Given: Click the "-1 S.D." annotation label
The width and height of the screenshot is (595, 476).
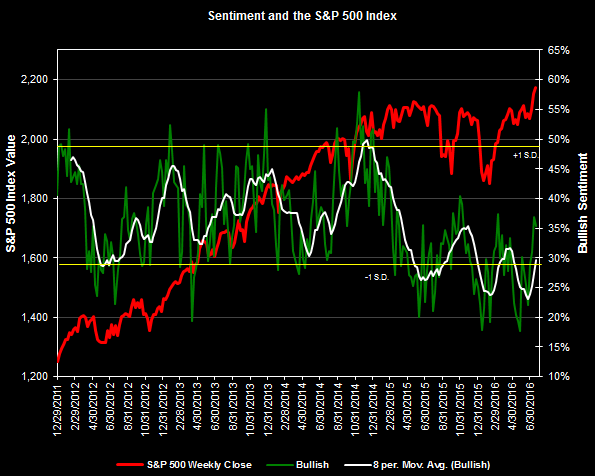Looking at the screenshot, I should click(376, 277).
